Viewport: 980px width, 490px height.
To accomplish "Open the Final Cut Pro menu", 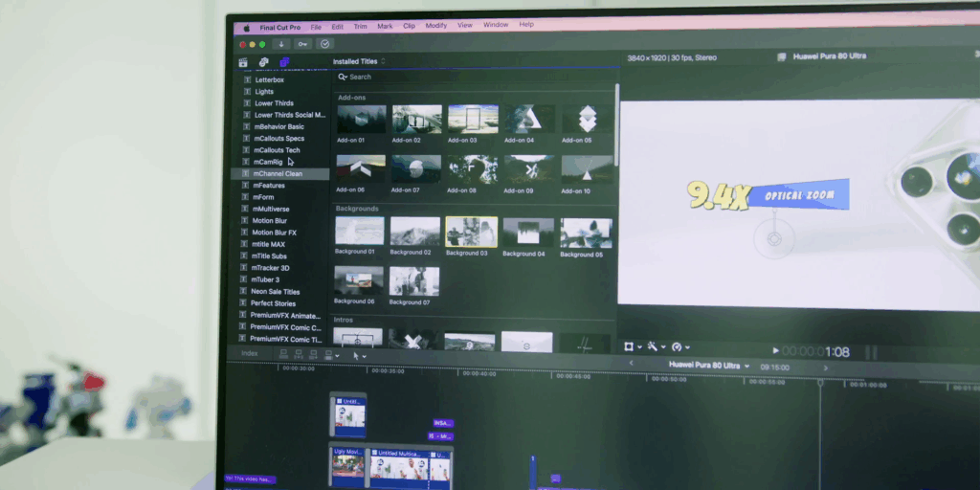I will point(280,28).
